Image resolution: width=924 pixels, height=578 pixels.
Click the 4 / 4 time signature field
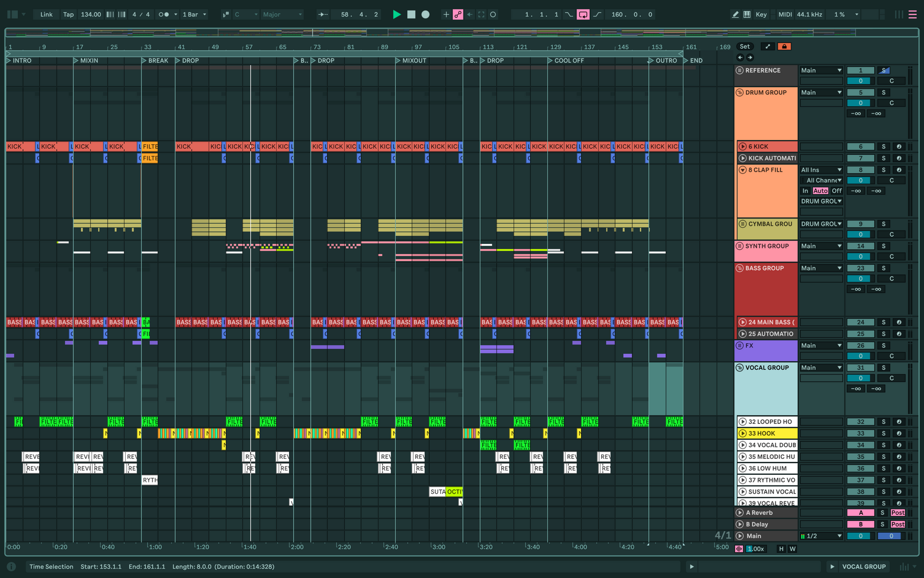(x=141, y=14)
